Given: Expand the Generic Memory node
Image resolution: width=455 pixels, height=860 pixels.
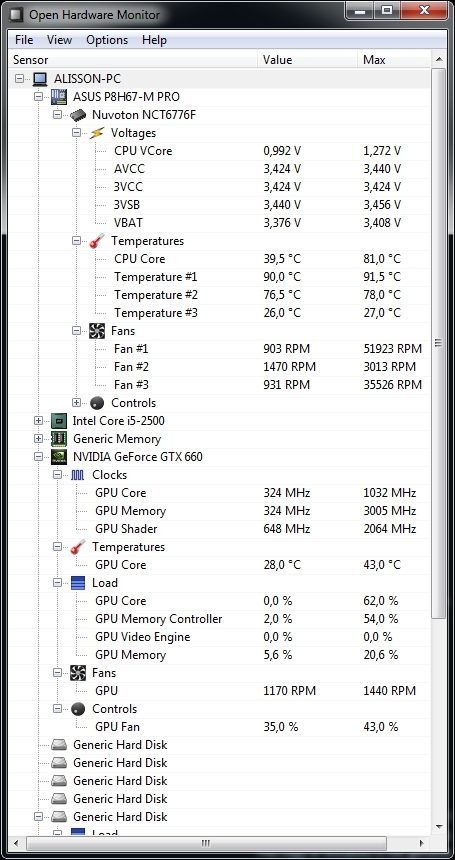Looking at the screenshot, I should pos(38,439).
